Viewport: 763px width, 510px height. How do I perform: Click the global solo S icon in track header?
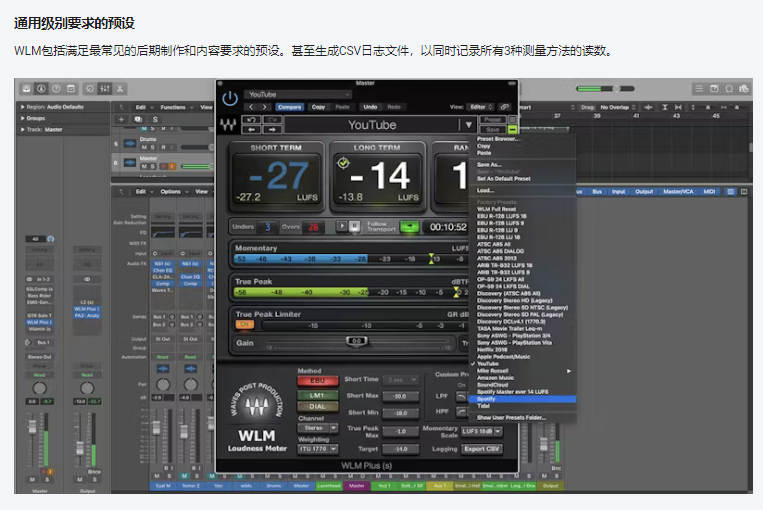point(155,119)
